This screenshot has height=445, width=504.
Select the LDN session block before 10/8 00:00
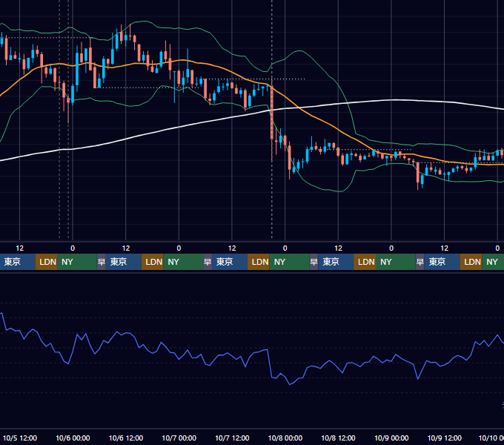tap(259, 262)
